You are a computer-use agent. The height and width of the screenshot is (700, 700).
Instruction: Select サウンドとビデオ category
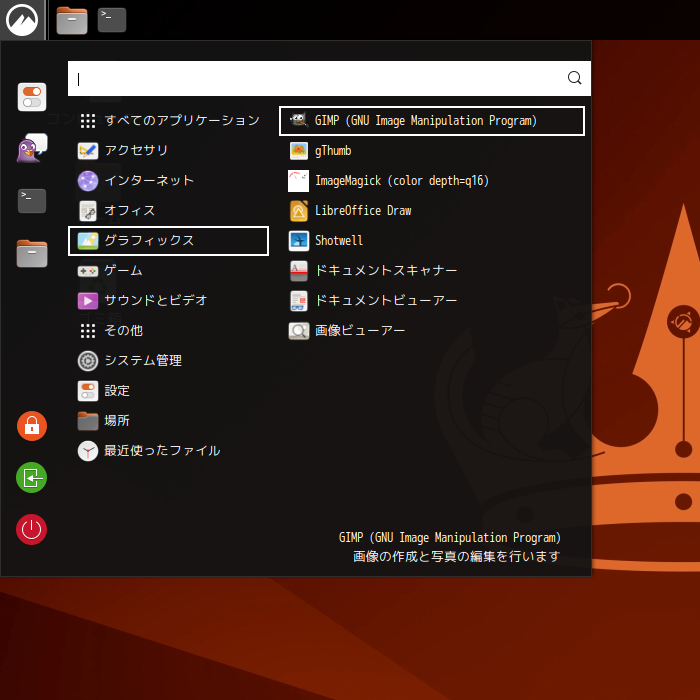coord(168,300)
